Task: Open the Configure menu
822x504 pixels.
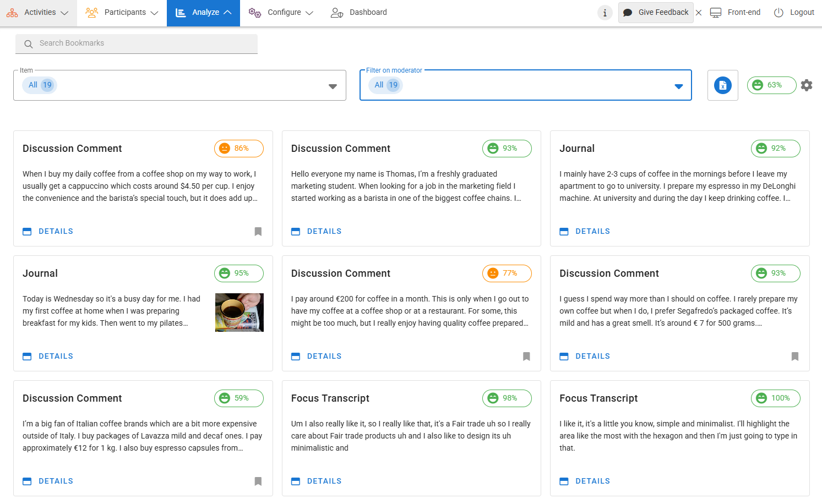Action: (281, 13)
